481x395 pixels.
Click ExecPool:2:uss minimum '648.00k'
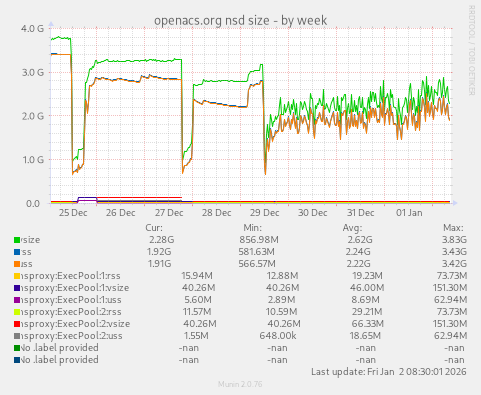pos(278,336)
